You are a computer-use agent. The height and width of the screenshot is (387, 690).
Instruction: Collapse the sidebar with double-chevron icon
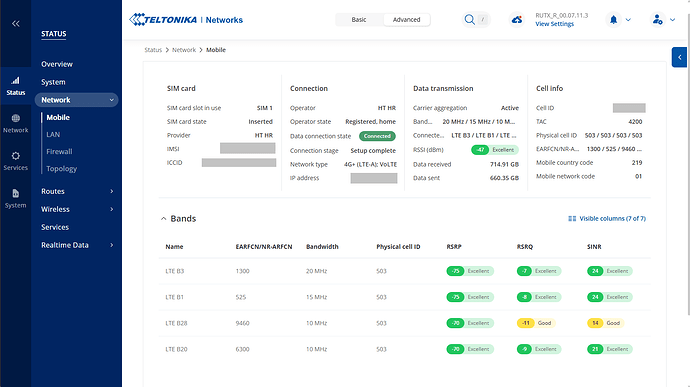click(x=16, y=24)
